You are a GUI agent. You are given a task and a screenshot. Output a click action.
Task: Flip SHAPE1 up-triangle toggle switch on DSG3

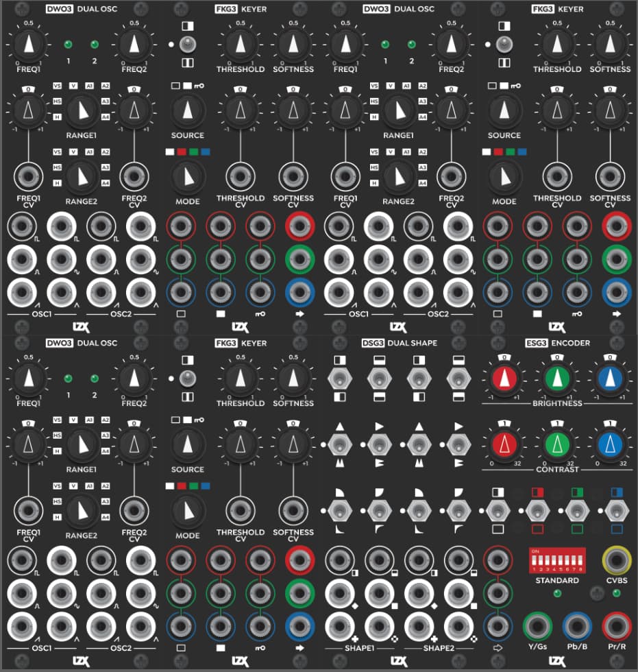[x=339, y=444]
